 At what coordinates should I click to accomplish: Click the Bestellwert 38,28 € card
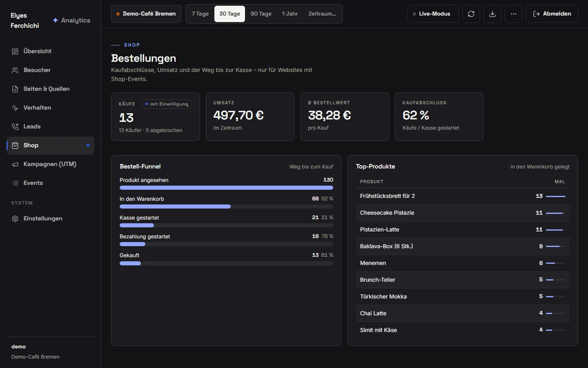(x=345, y=117)
